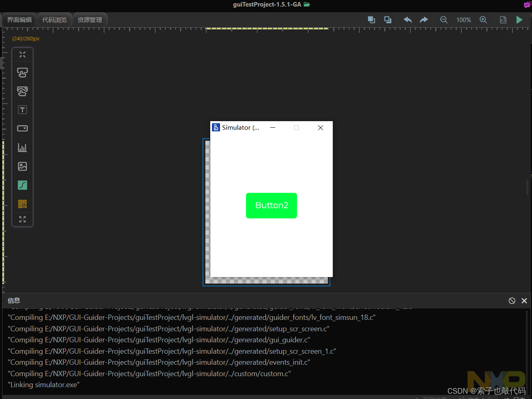The width and height of the screenshot is (532, 399).
Task: Undo the last action
Action: coord(407,20)
